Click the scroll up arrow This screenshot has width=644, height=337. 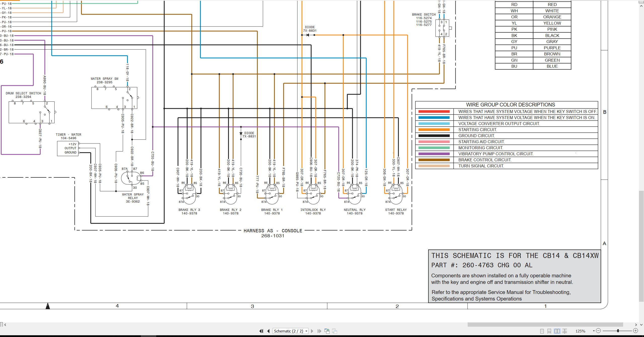641,6
